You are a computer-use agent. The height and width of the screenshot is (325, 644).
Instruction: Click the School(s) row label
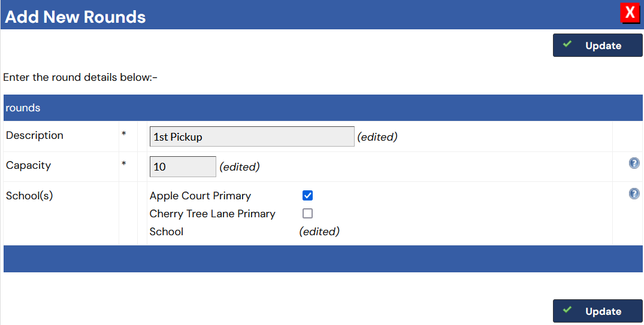(29, 195)
